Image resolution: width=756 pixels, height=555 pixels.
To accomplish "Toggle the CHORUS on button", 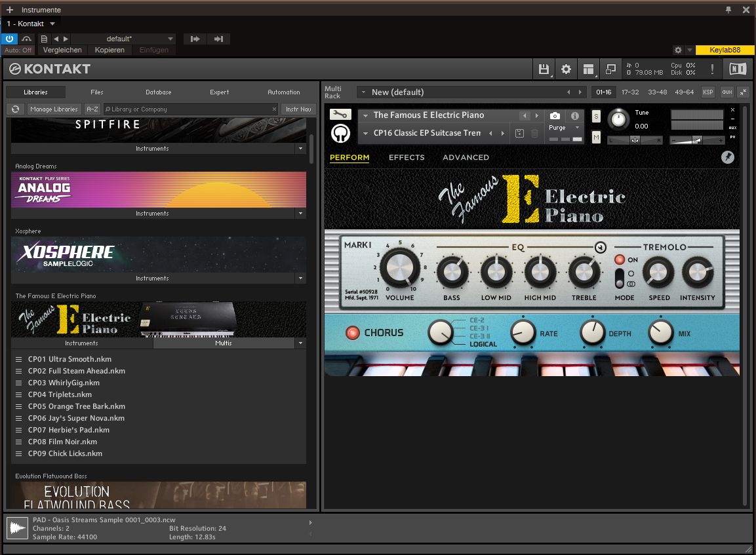I will 353,333.
